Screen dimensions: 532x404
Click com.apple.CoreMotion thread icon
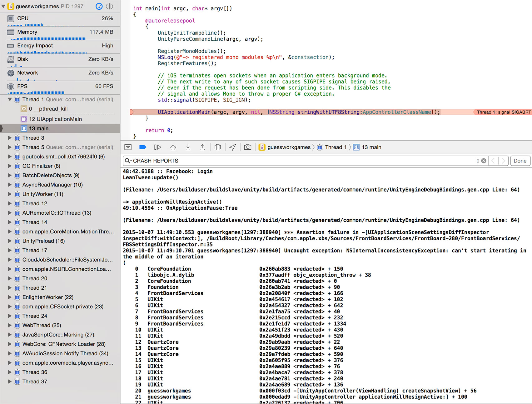(x=17, y=232)
